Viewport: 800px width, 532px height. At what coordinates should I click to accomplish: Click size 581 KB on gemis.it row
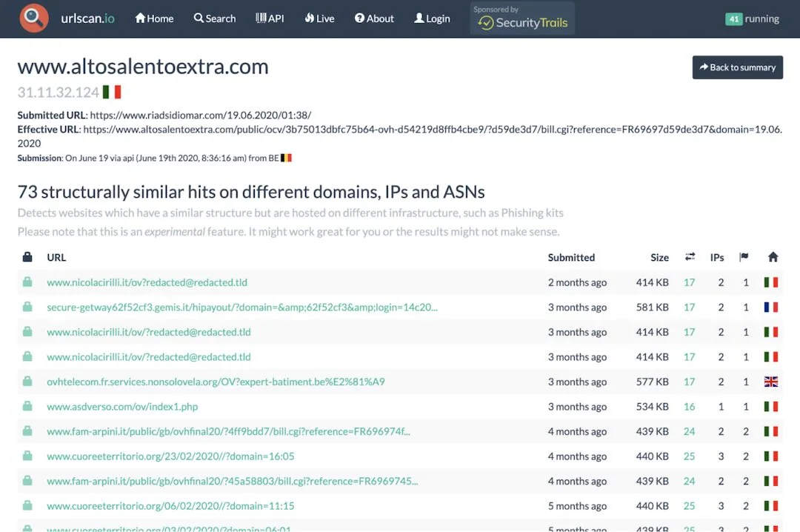[x=652, y=307]
